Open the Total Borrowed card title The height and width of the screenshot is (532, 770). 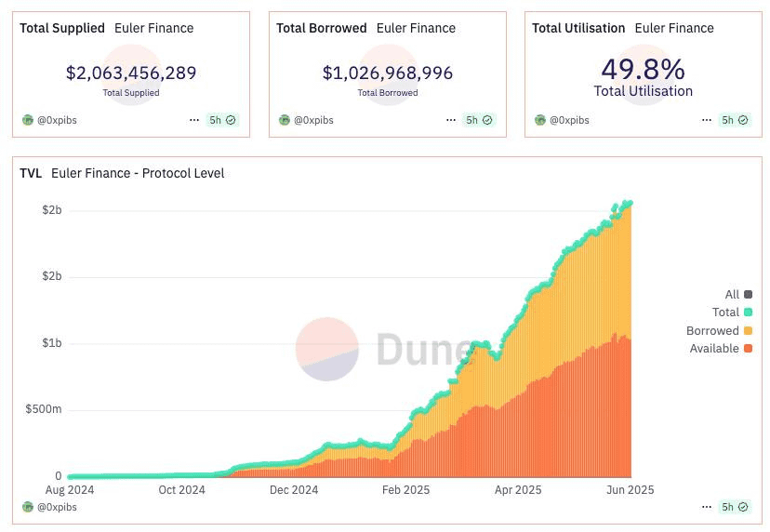(x=321, y=28)
